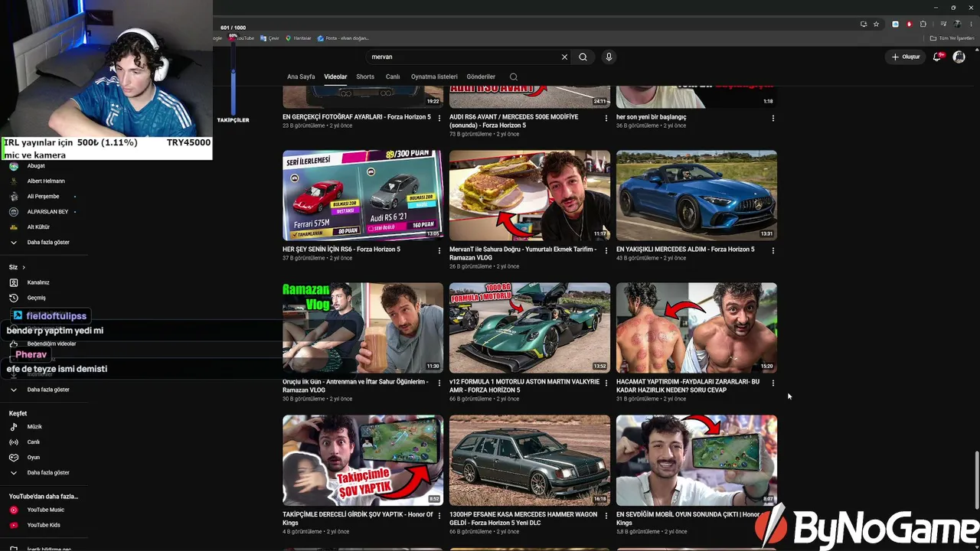Click the Müzik note icon in Keşfet

click(13, 427)
